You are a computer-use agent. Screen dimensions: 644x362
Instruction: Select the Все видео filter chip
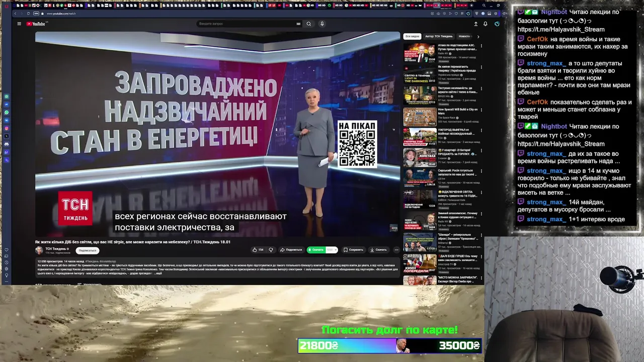[x=412, y=36]
